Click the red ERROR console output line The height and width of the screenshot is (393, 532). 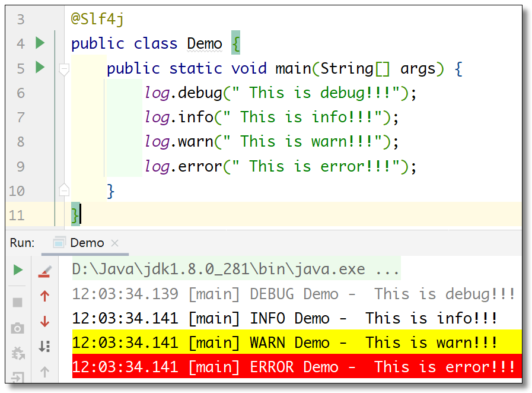pyautogui.click(x=297, y=366)
